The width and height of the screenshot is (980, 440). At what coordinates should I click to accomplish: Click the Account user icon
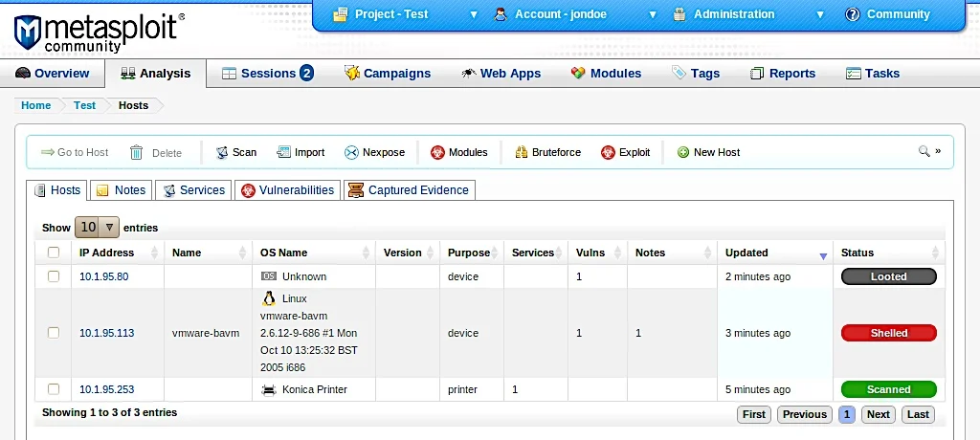pos(500,14)
